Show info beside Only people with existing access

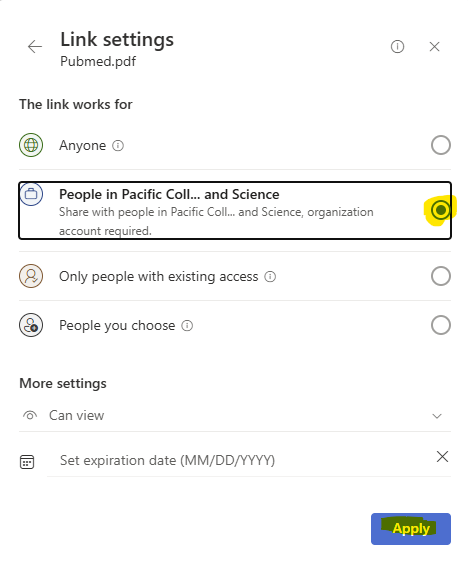270,277
